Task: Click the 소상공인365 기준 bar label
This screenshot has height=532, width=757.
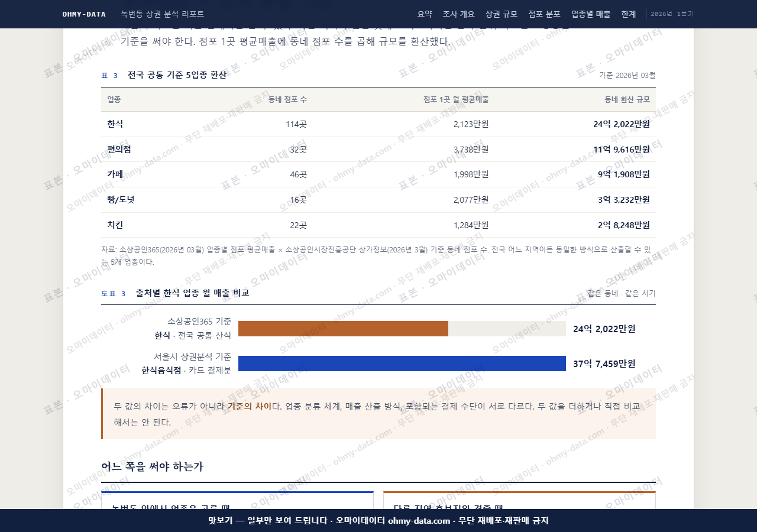Action: [x=199, y=322]
